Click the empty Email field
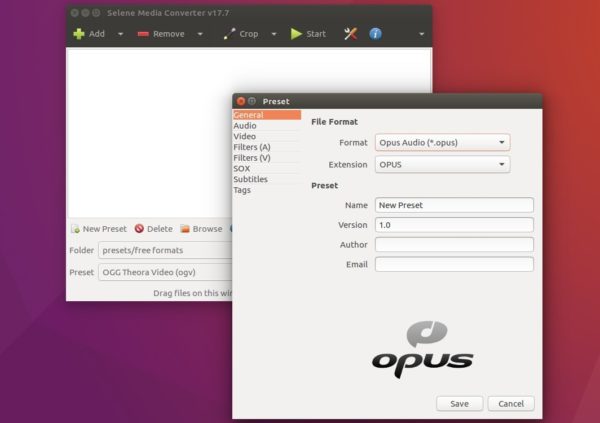This screenshot has height=423, width=600. [x=454, y=265]
